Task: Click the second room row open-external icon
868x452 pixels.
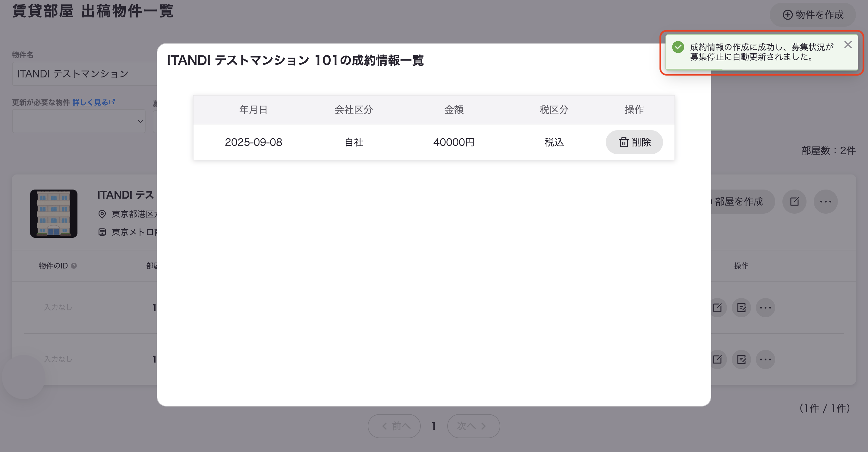Action: [x=717, y=359]
